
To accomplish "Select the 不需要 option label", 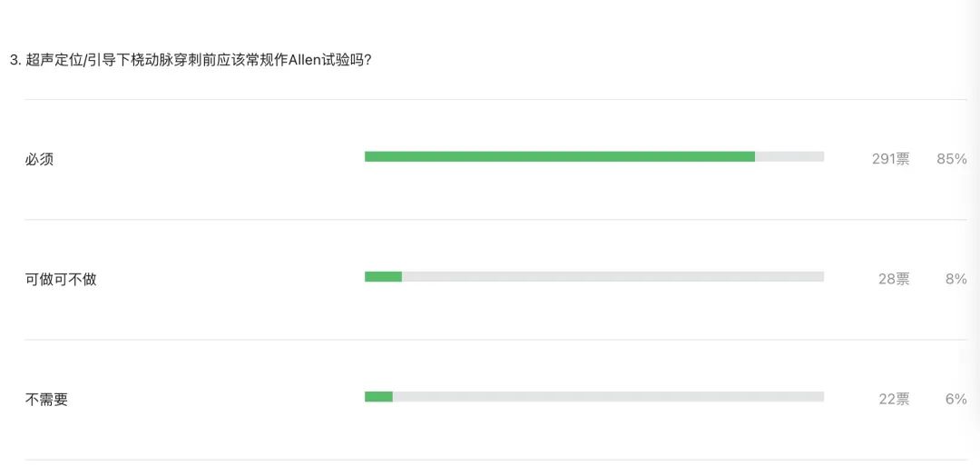I will [46, 399].
